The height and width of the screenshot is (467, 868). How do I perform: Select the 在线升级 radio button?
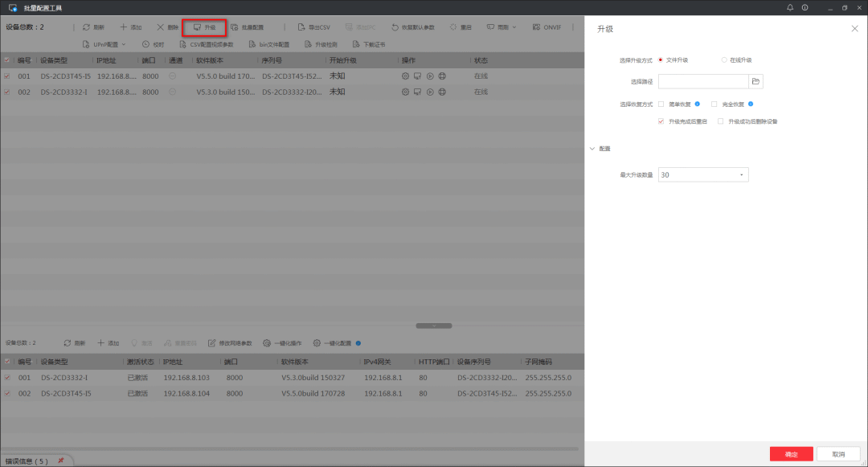pos(724,59)
